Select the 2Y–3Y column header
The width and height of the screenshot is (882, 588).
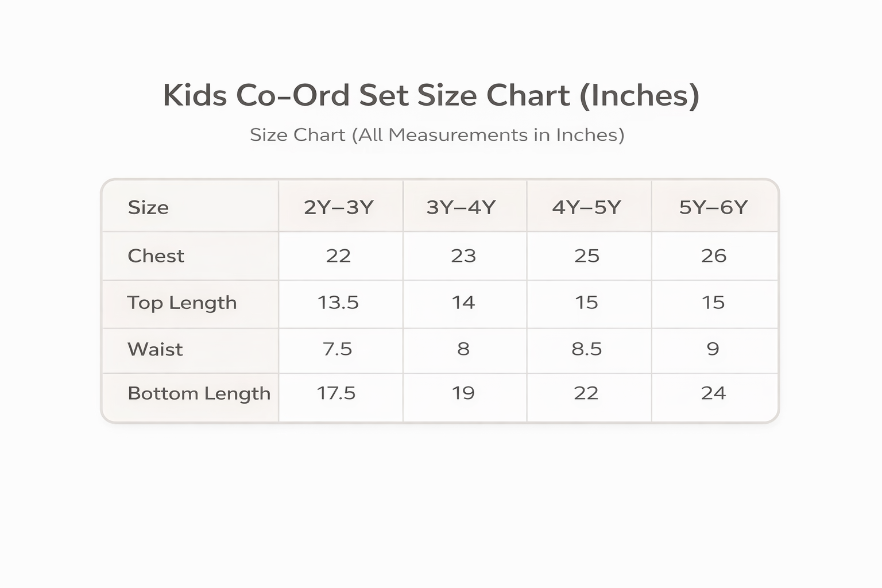(339, 207)
